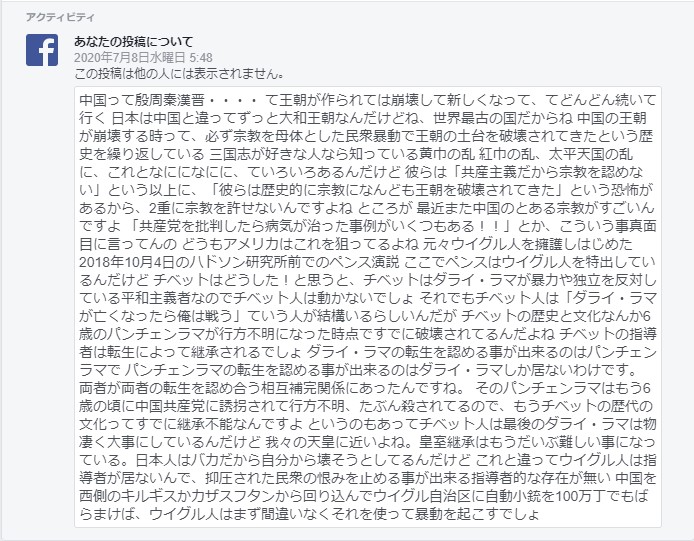Click the この投稿は他の人には表示されません notice
This screenshot has height=541, width=694.
(x=179, y=73)
